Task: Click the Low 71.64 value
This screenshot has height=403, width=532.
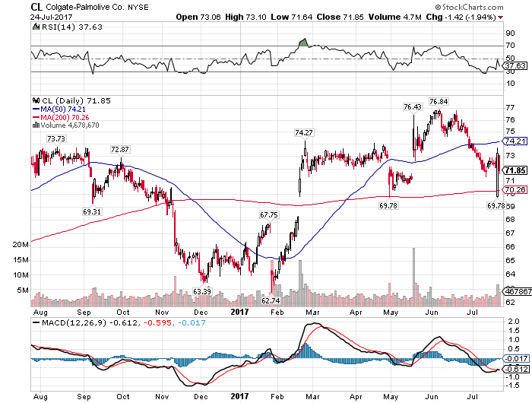Action: tap(291, 17)
